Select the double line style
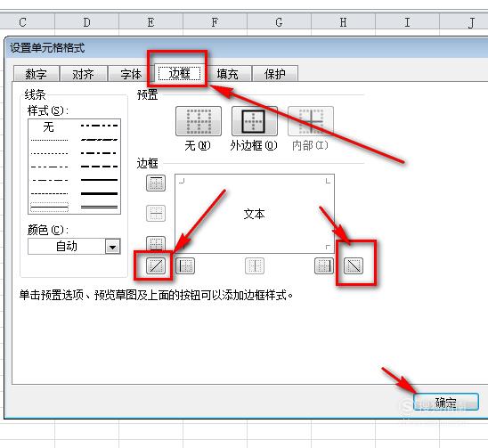The height and width of the screenshot is (448, 488). (99, 207)
